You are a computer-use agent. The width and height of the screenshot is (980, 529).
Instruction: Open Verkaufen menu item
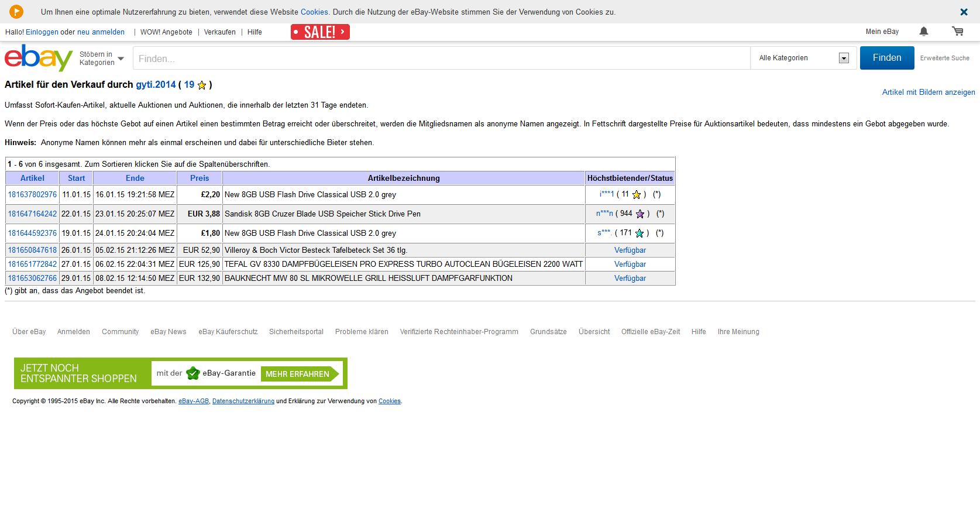pos(220,32)
